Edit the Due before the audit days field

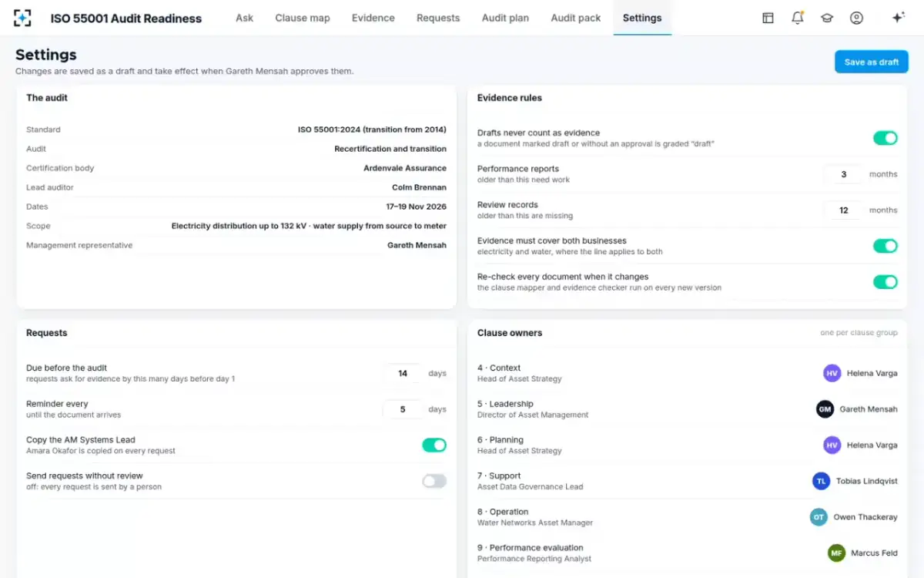point(402,373)
